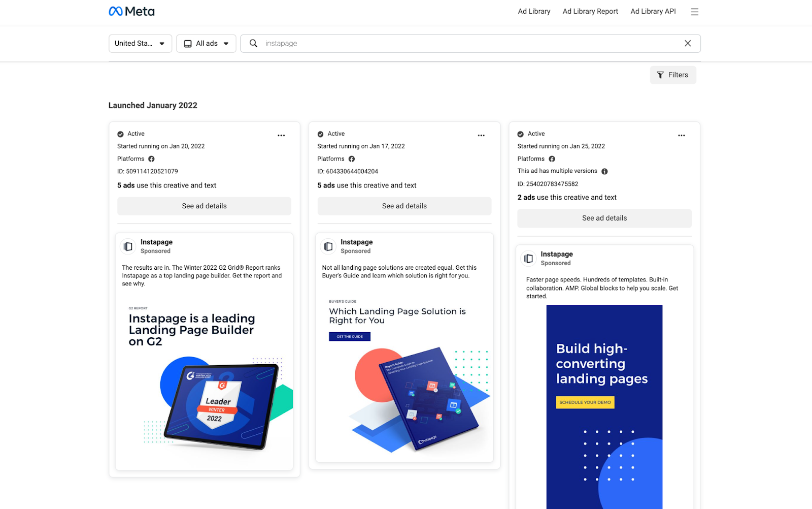Click 'Started running on Jan 20, 2022'
The width and height of the screenshot is (812, 509).
click(161, 146)
